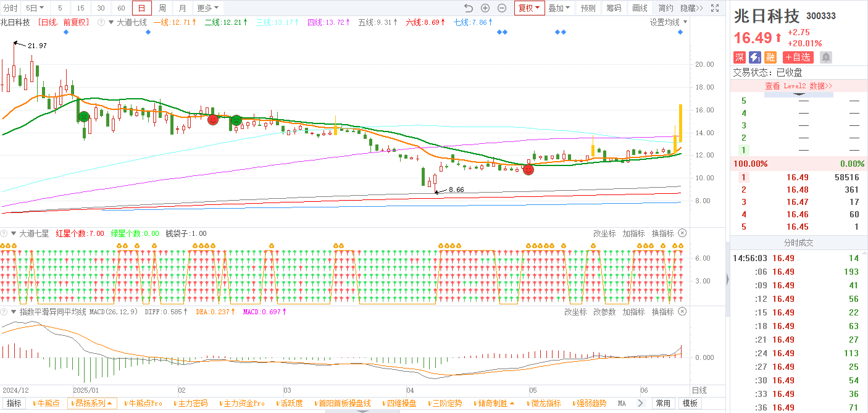This screenshot has height=413, width=868.
Task: Click the green smiley marker near January
Action: [84, 117]
